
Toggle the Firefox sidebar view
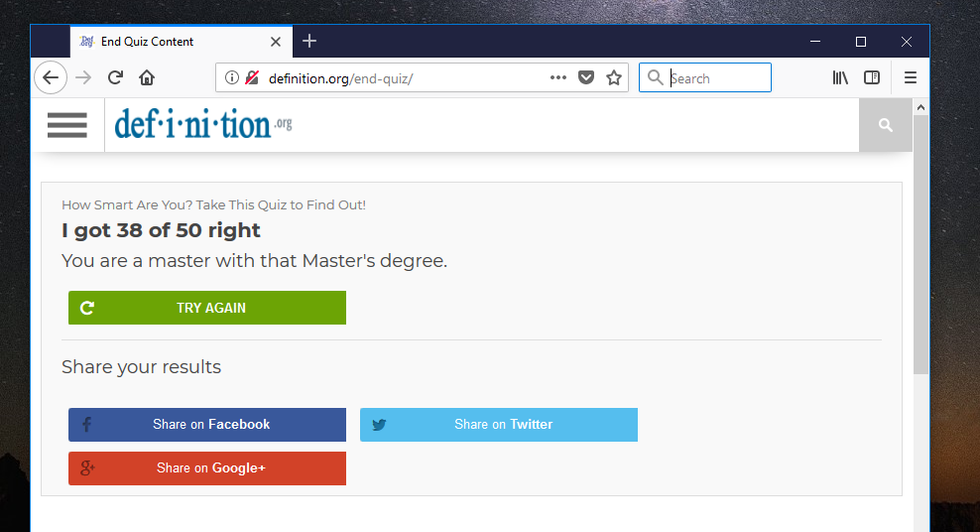pos(872,77)
